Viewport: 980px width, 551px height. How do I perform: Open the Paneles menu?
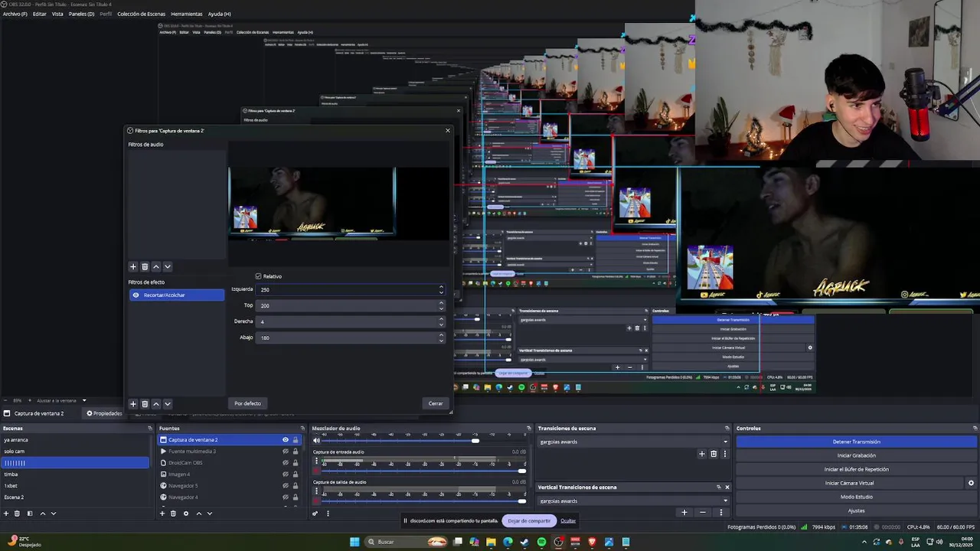pos(81,14)
